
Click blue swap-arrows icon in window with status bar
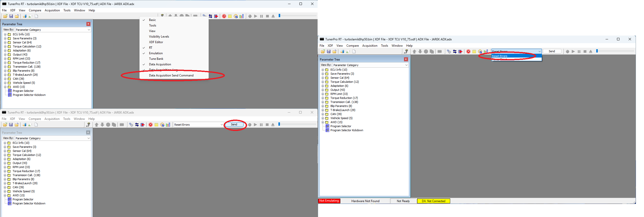tap(455, 51)
